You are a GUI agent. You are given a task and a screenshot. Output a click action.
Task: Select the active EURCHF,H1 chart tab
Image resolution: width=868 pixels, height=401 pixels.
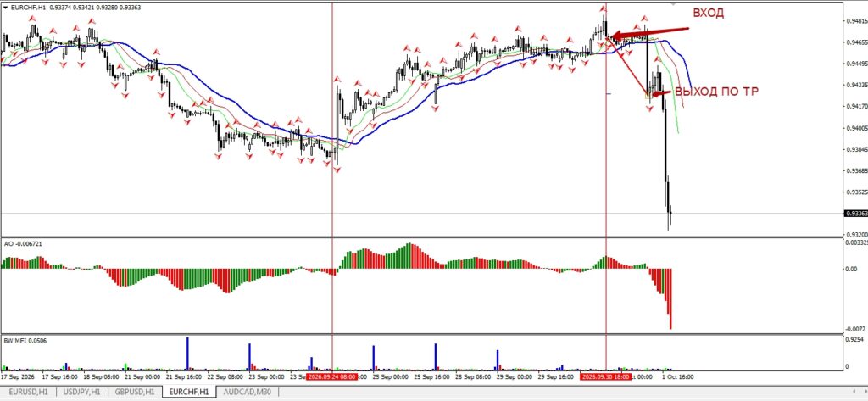pyautogui.click(x=189, y=392)
